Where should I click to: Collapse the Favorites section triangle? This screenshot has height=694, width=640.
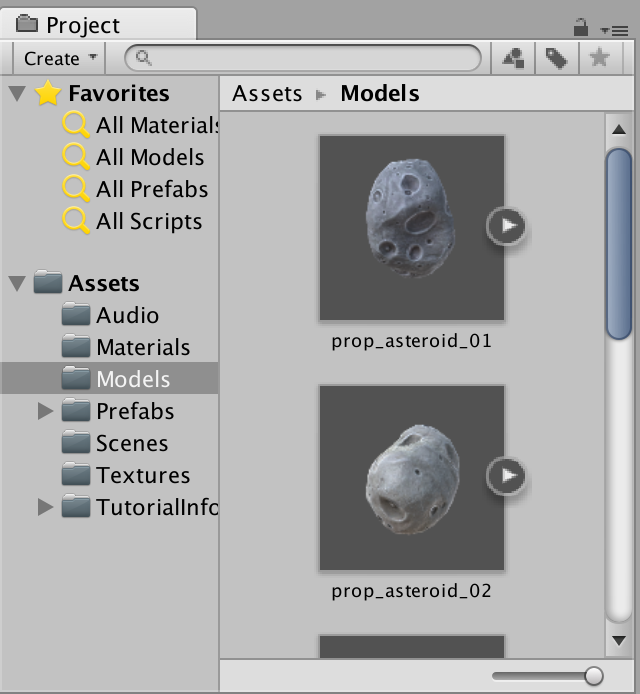coord(17,93)
